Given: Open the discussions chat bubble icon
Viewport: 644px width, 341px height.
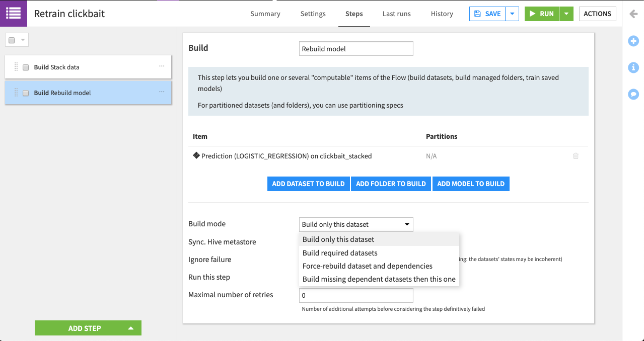Looking at the screenshot, I should (x=633, y=94).
